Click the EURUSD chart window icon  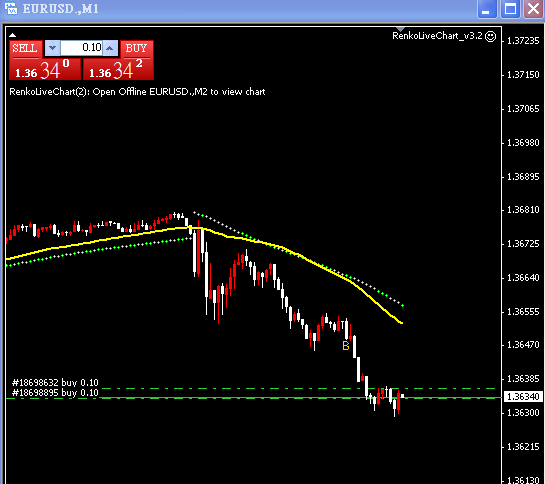tap(11, 9)
